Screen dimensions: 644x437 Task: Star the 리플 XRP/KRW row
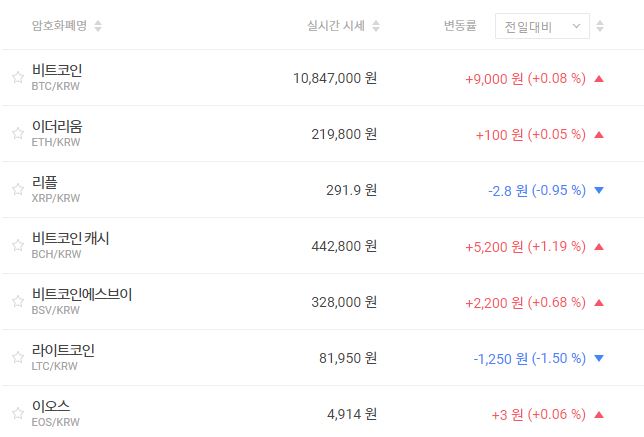(x=17, y=189)
